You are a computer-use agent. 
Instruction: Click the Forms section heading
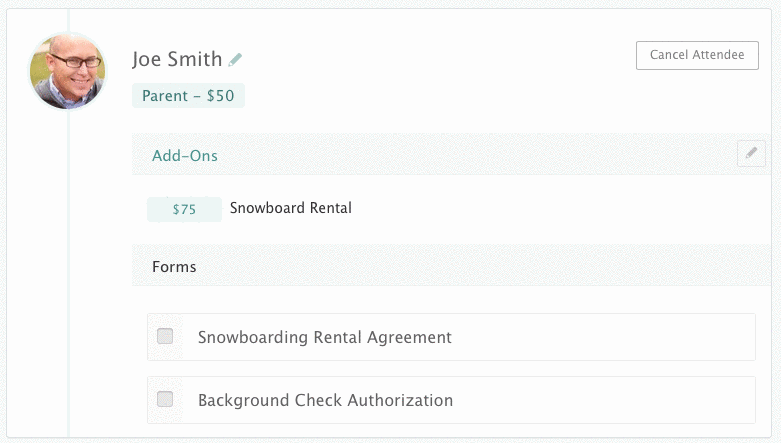click(174, 267)
